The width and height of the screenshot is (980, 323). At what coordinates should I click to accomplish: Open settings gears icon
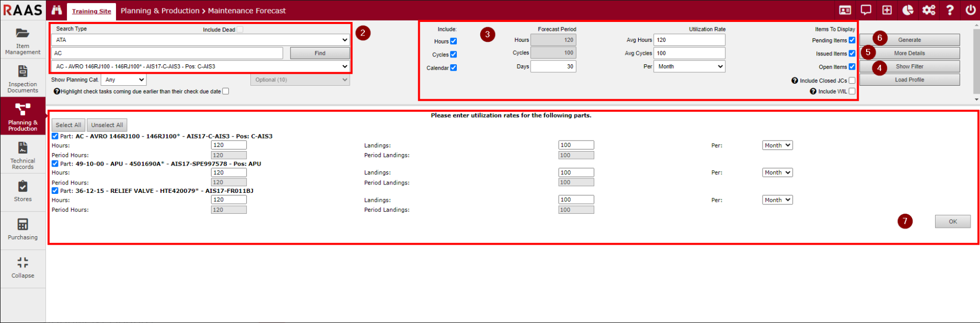tap(929, 10)
